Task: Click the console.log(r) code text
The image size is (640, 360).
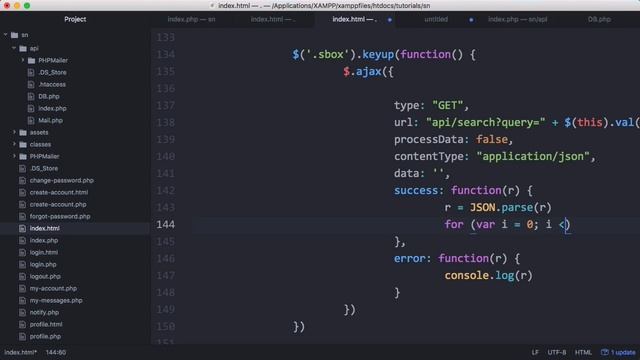Action: pyautogui.click(x=488, y=276)
